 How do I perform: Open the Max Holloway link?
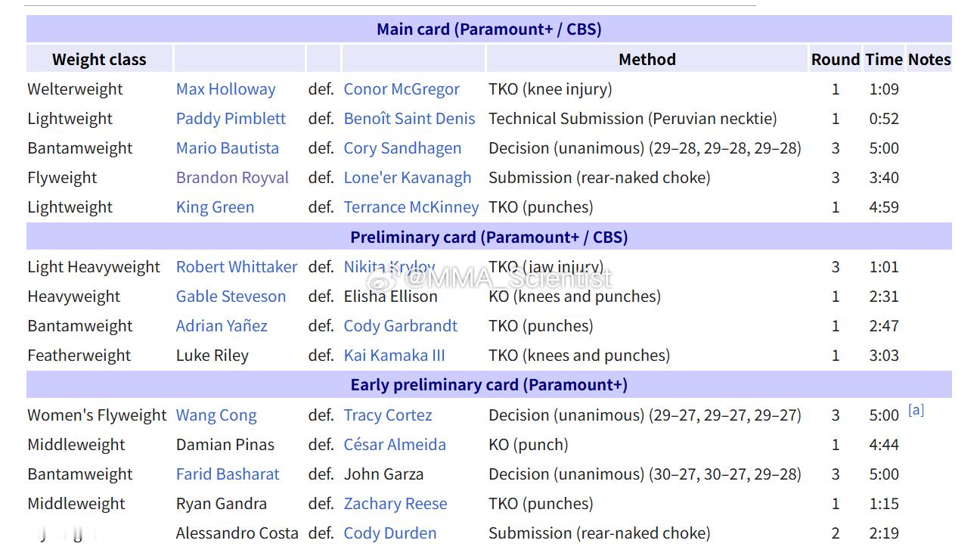coord(225,89)
